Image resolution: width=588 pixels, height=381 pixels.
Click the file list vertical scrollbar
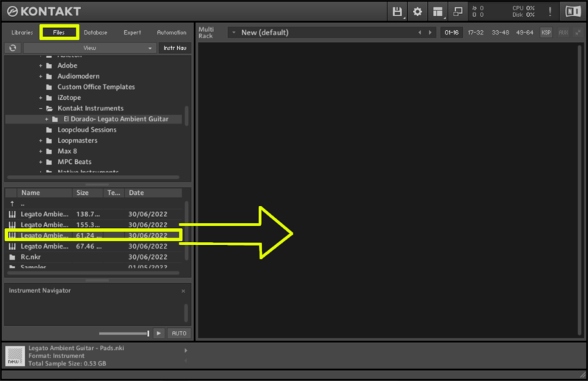tap(187, 231)
